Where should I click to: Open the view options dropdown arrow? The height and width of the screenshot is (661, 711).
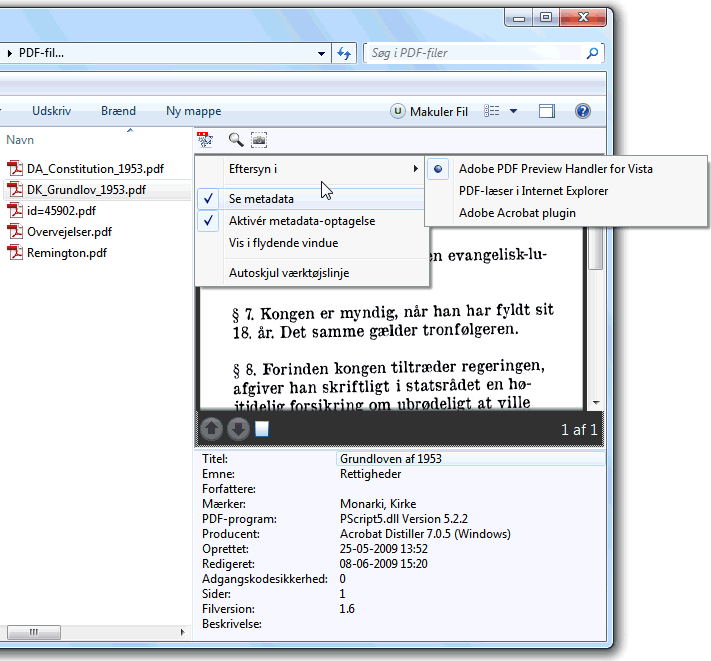point(513,111)
